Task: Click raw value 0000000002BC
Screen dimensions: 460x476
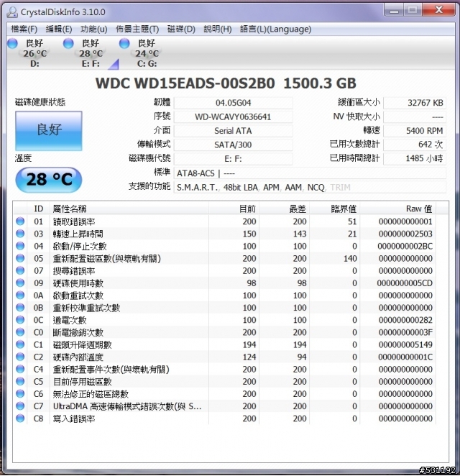Action: [x=405, y=246]
